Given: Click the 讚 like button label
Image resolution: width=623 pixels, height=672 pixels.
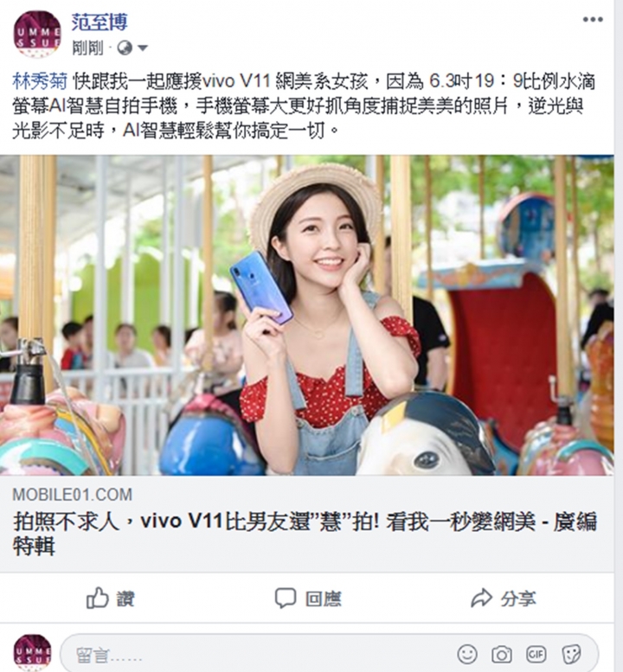Looking at the screenshot, I should click(125, 598).
